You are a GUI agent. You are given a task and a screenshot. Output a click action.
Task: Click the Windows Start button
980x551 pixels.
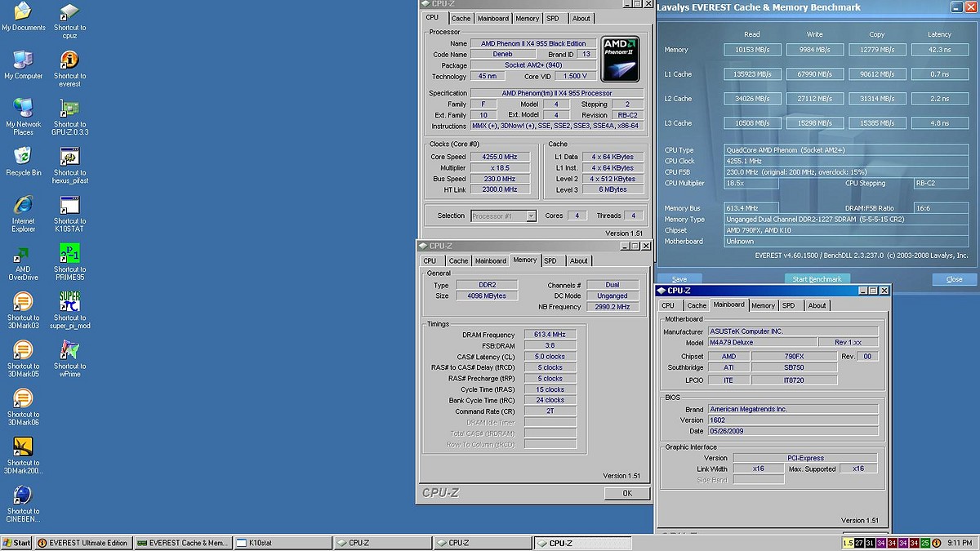pyautogui.click(x=16, y=543)
